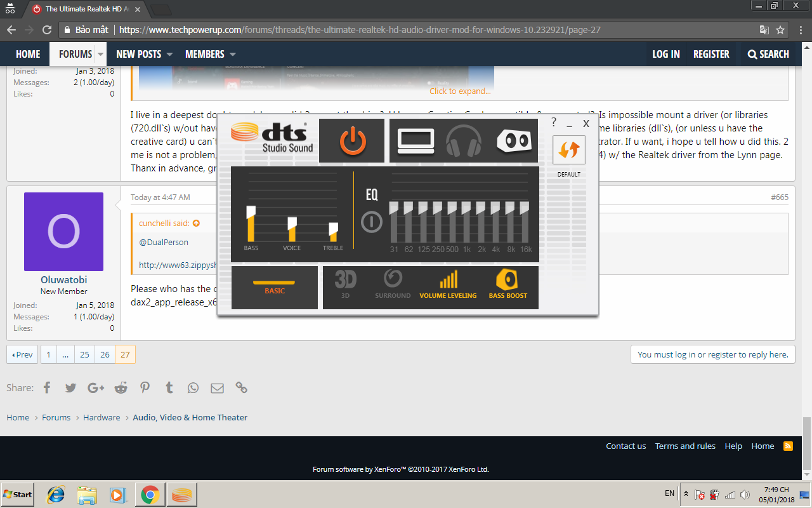Open Audio, Video & Home Theater breadcrumb

tap(190, 417)
